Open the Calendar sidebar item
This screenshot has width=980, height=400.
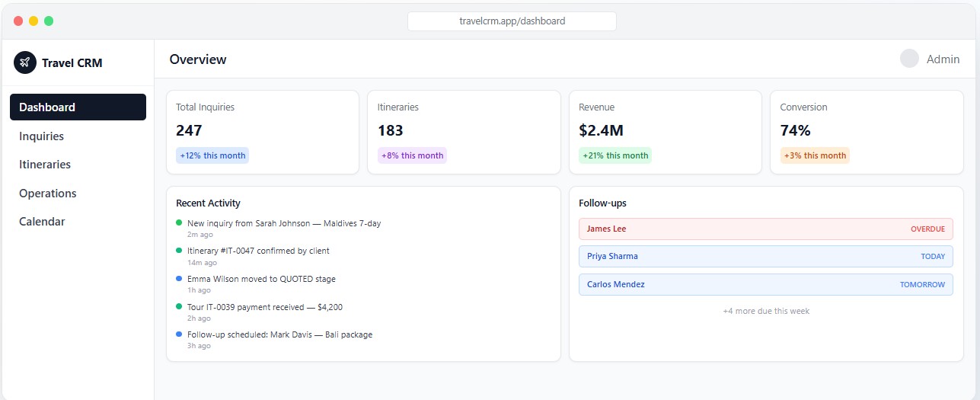coord(42,222)
